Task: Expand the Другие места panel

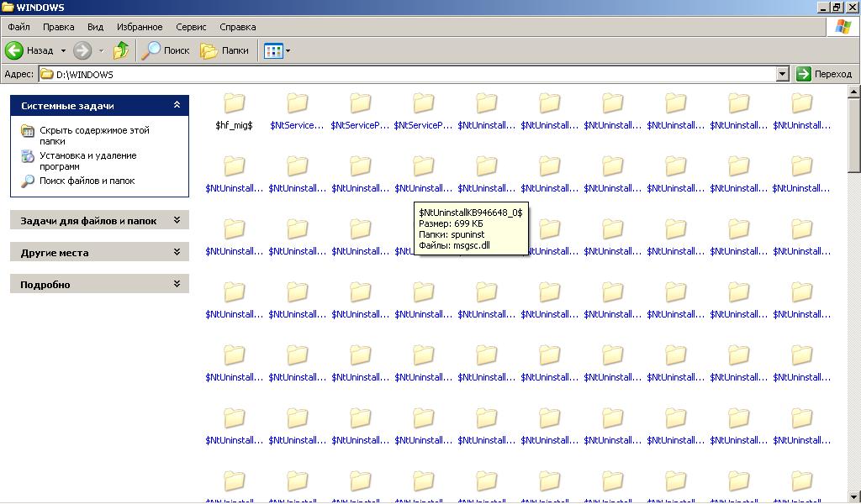Action: coord(177,252)
